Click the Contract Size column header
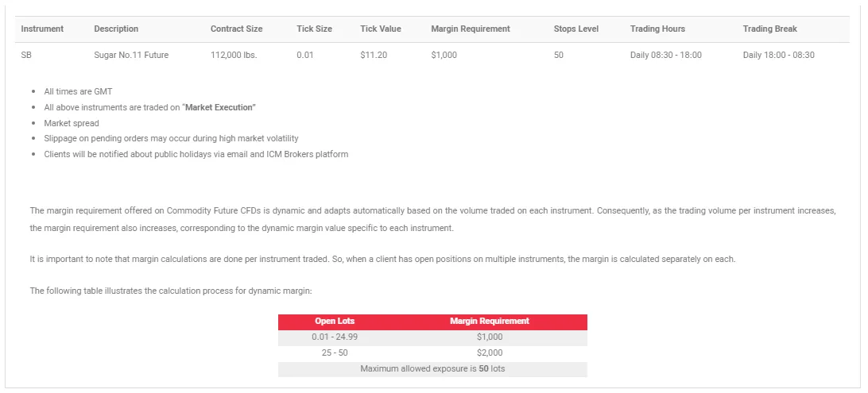The width and height of the screenshot is (868, 393). pos(236,29)
